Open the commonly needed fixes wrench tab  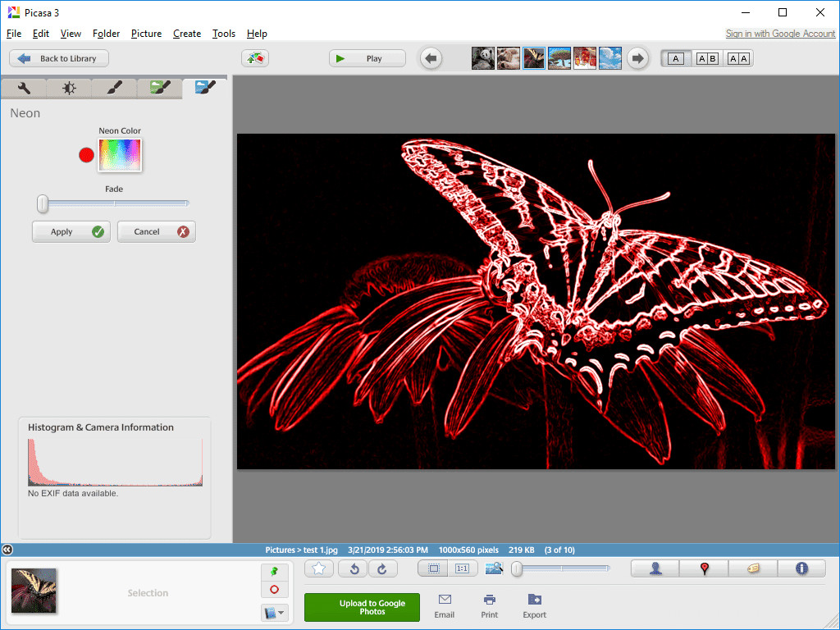click(24, 88)
